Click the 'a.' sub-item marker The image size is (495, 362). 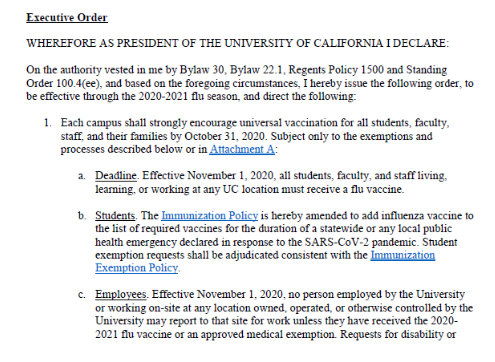(x=81, y=176)
